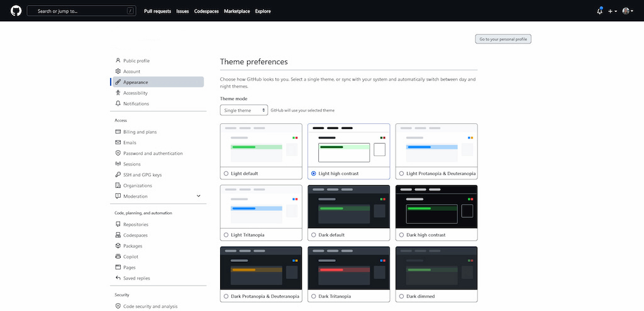644x311 pixels.
Task: Expand the Moderation section chevron
Action: pos(199,196)
